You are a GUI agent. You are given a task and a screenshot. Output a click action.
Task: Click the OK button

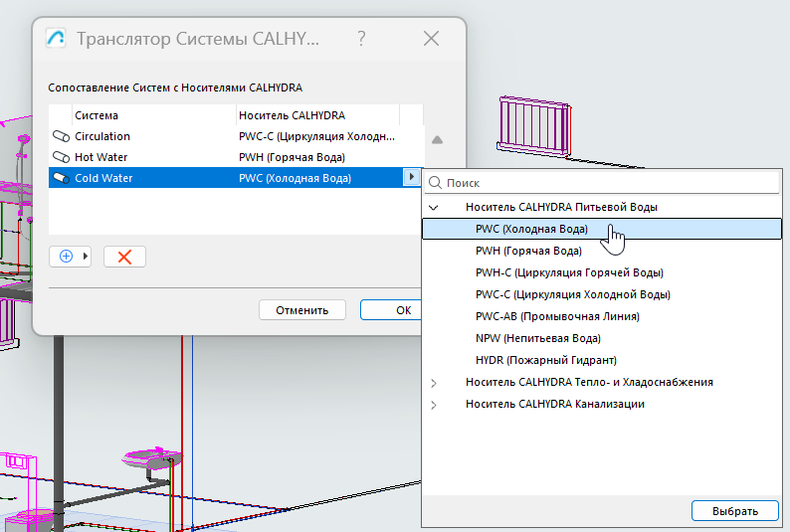(392, 310)
